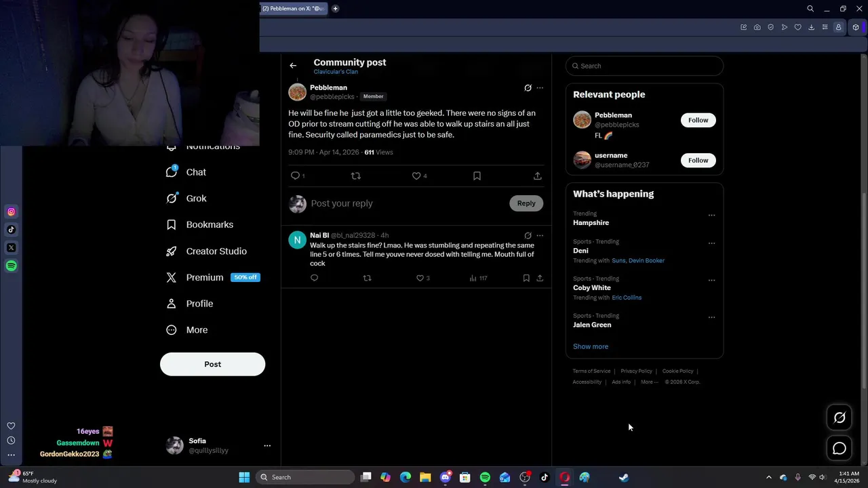This screenshot has height=488, width=868.
Task: Open account options next to Sofia
Action: click(267, 446)
